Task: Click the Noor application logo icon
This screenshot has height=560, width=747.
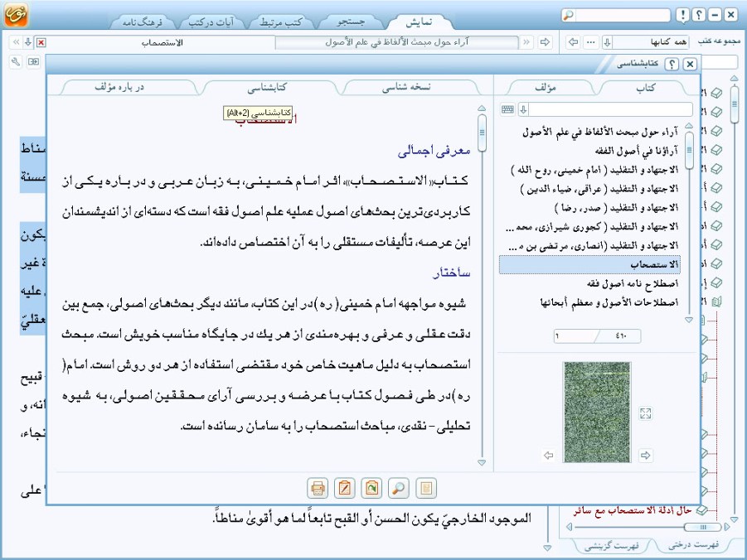Action: click(x=16, y=14)
